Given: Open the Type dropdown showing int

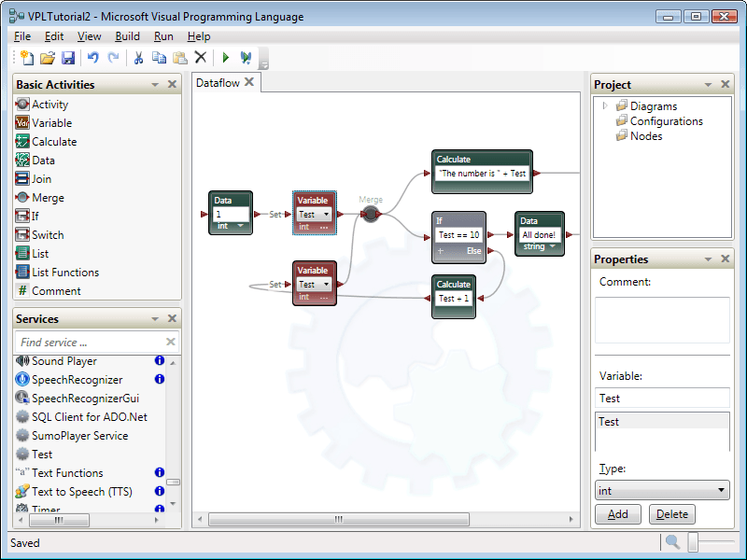Looking at the screenshot, I should click(663, 490).
